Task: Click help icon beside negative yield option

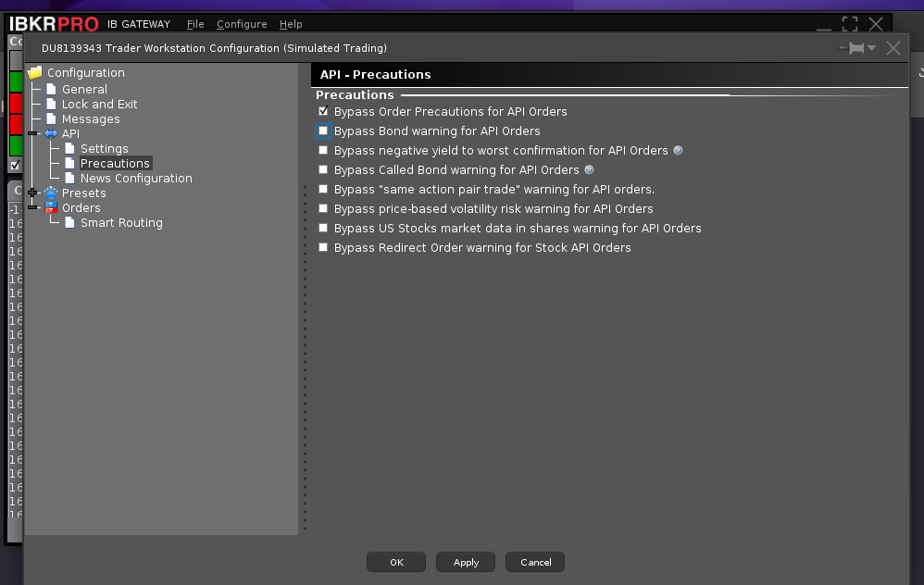Action: 678,150
